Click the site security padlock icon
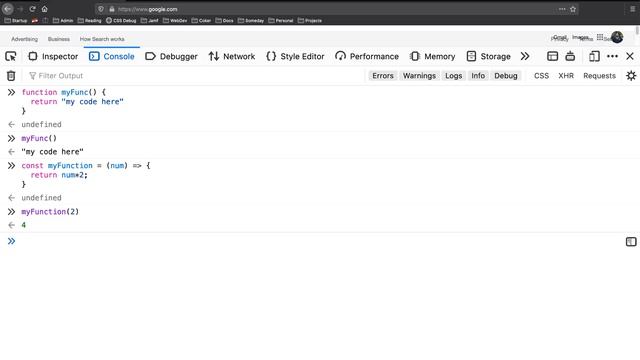 111,9
